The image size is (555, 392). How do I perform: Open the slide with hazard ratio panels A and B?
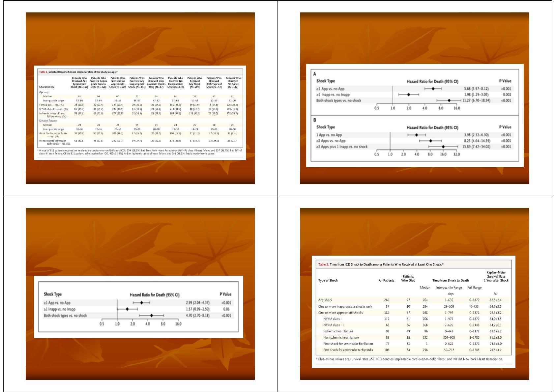(x=414, y=98)
